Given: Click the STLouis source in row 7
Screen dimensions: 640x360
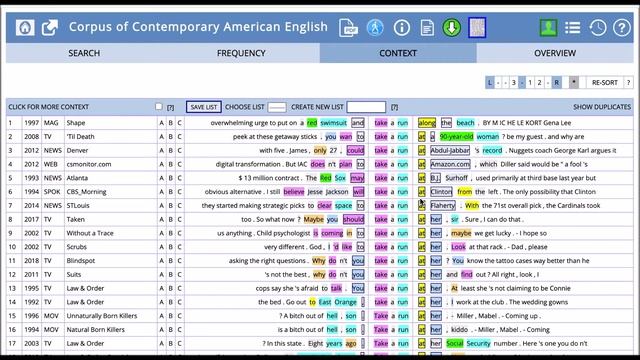Looking at the screenshot, I should coord(78,205).
